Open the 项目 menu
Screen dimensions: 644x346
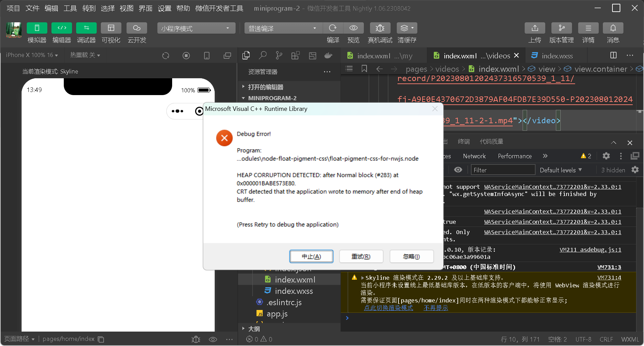[13, 8]
